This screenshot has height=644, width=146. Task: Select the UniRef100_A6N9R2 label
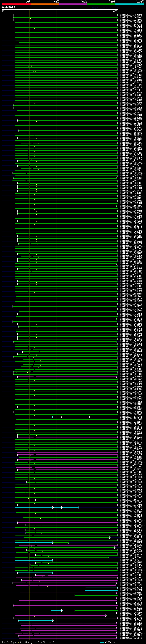point(131,125)
